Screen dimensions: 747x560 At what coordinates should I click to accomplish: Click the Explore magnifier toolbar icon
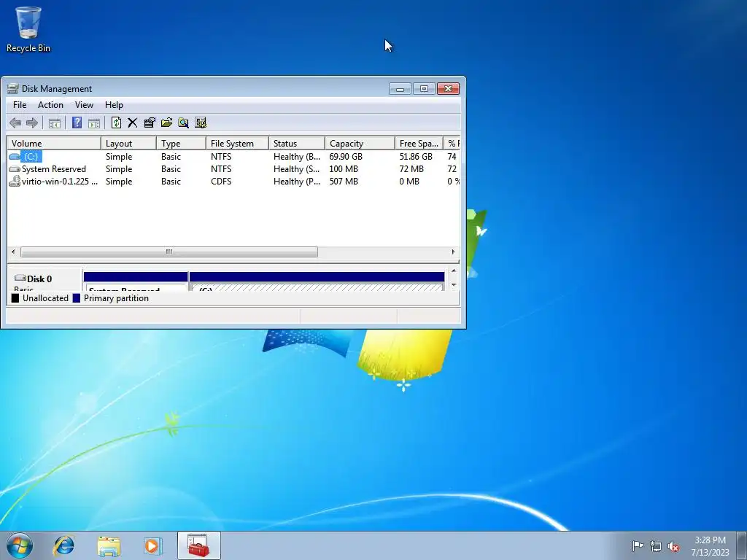pos(183,122)
